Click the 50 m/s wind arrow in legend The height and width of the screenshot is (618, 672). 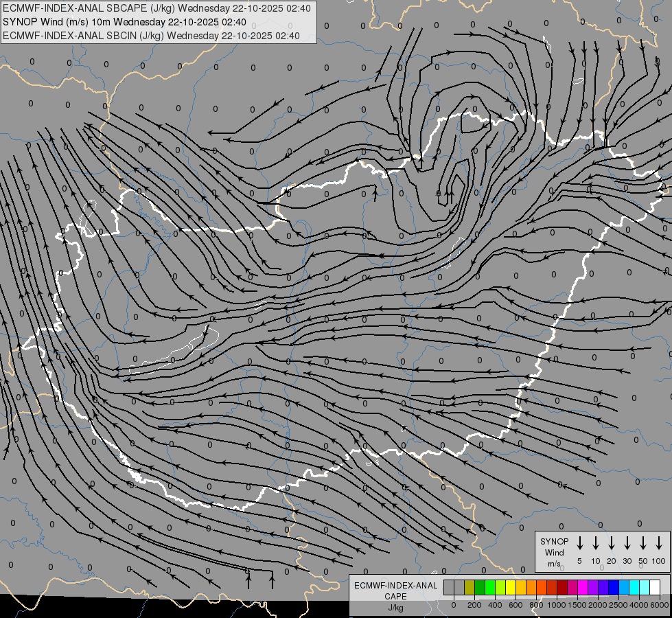(x=643, y=543)
